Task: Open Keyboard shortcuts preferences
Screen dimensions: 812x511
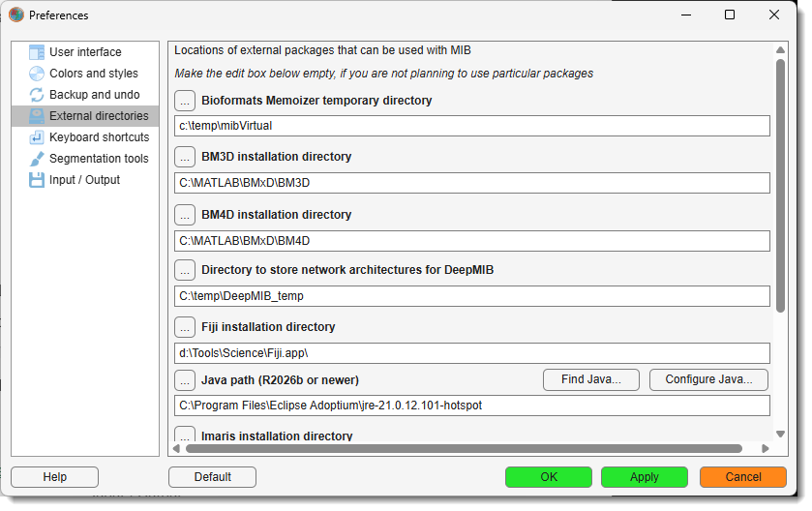Action: pos(85,137)
